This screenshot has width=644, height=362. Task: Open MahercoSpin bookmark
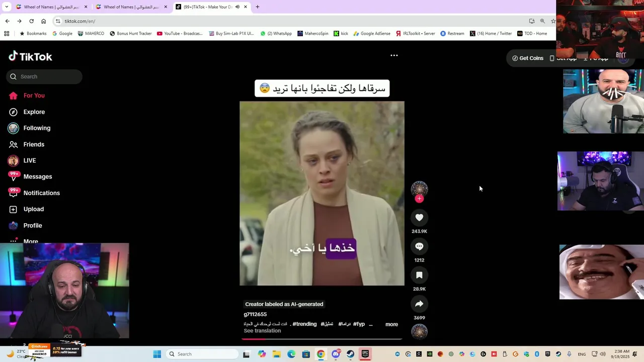(x=312, y=34)
